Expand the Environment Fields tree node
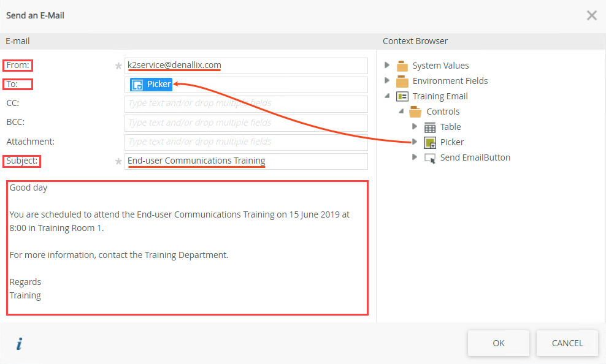 [387, 80]
